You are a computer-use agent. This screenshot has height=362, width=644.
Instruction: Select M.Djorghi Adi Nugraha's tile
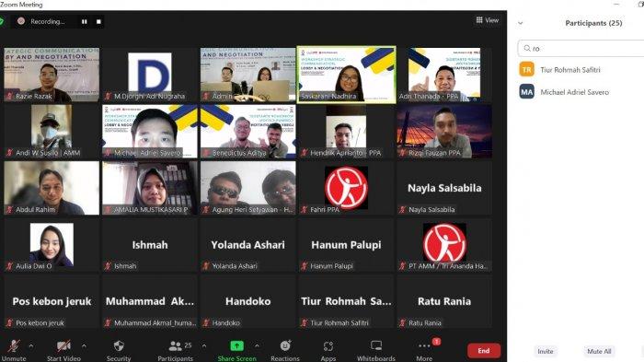click(x=150, y=75)
